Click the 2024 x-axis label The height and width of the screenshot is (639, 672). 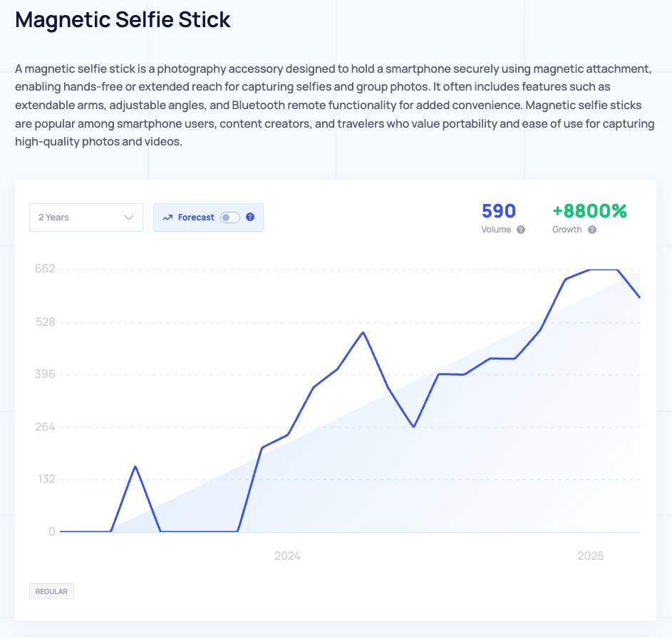(287, 556)
